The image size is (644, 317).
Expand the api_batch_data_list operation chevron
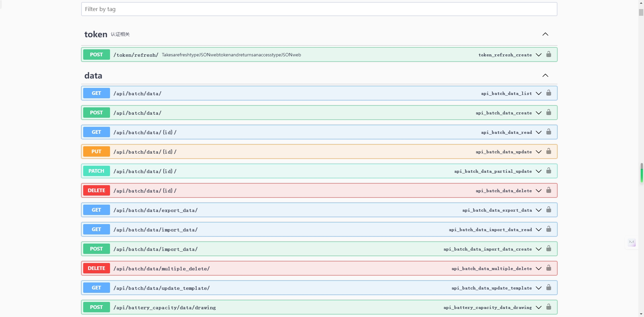539,93
